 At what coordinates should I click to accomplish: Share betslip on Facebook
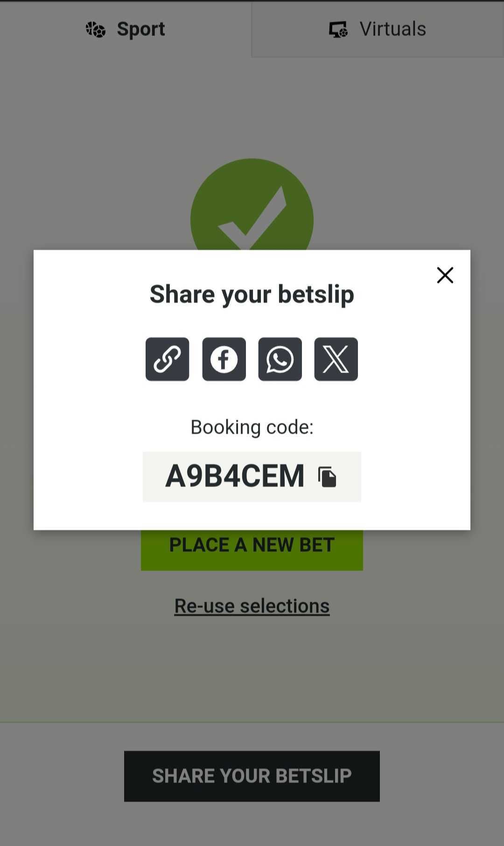(224, 359)
